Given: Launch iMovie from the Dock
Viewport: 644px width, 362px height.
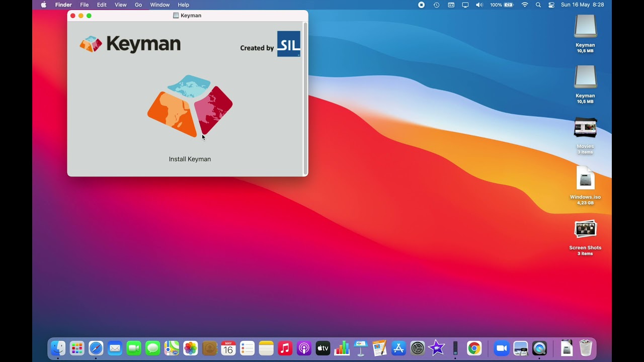Looking at the screenshot, I should [x=436, y=348].
